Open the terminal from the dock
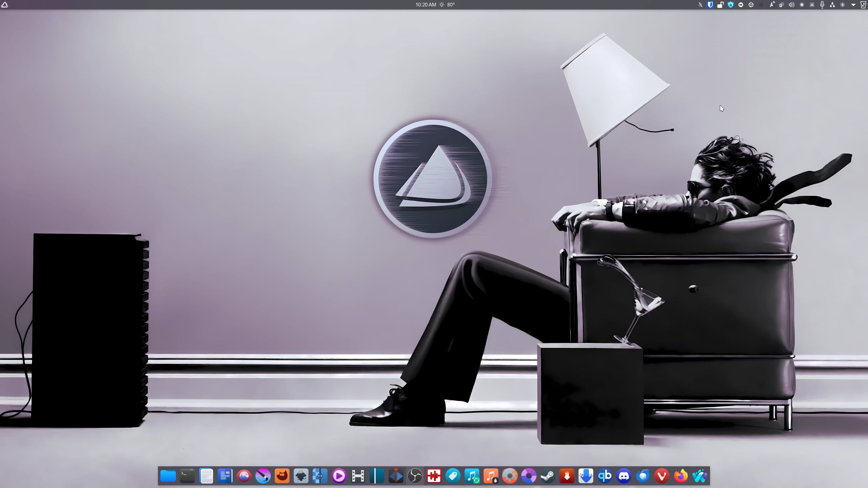This screenshot has width=868, height=488. 187,476
